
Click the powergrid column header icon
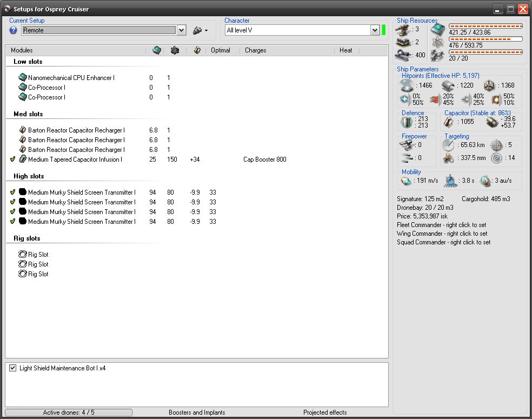[175, 50]
